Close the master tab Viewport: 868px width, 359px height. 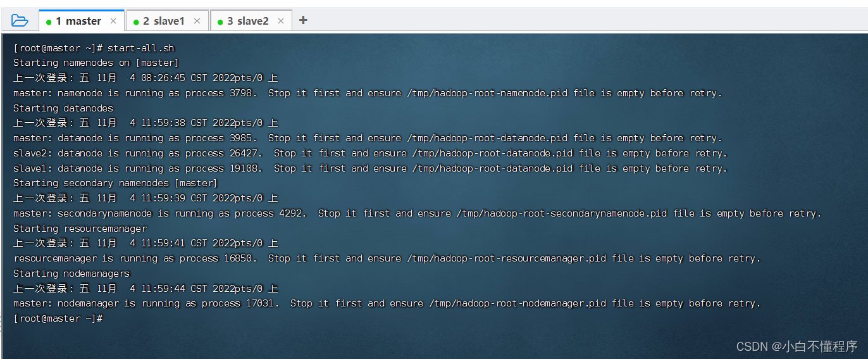(113, 21)
